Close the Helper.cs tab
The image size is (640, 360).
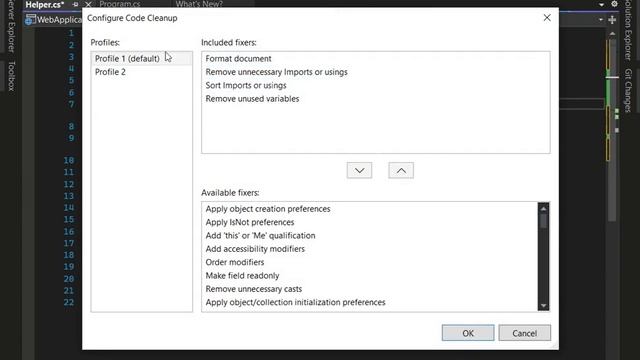(x=88, y=4)
